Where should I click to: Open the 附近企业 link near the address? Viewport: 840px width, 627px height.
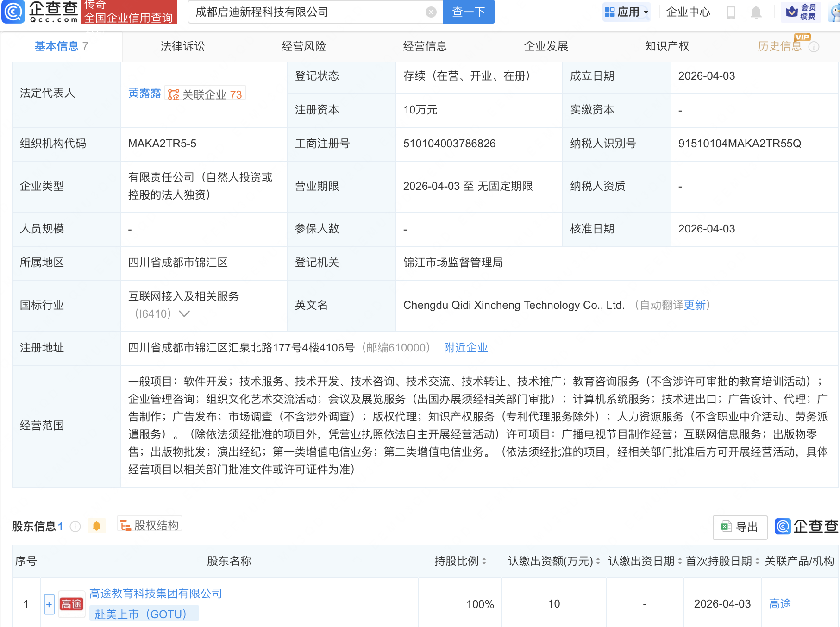[466, 348]
